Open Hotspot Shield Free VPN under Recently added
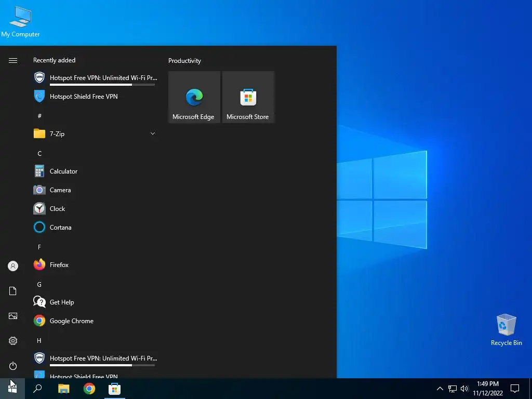Image resolution: width=532 pixels, height=399 pixels. click(95, 97)
